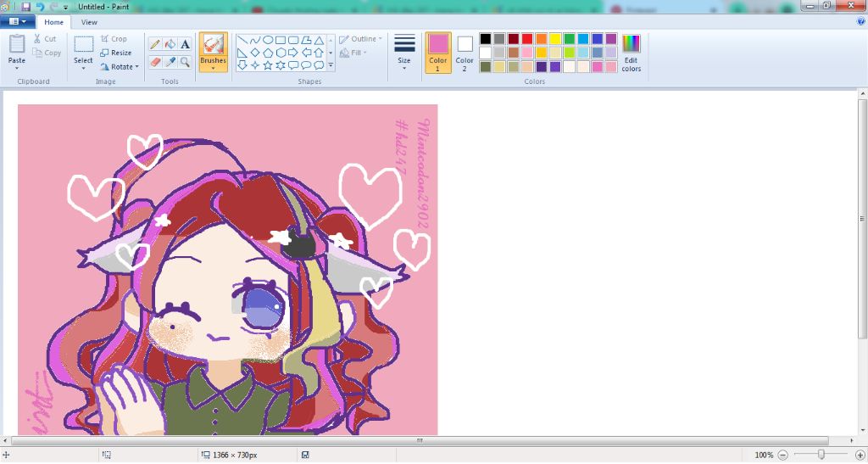
Task: Choose the Triangle shape
Action: coord(319,41)
